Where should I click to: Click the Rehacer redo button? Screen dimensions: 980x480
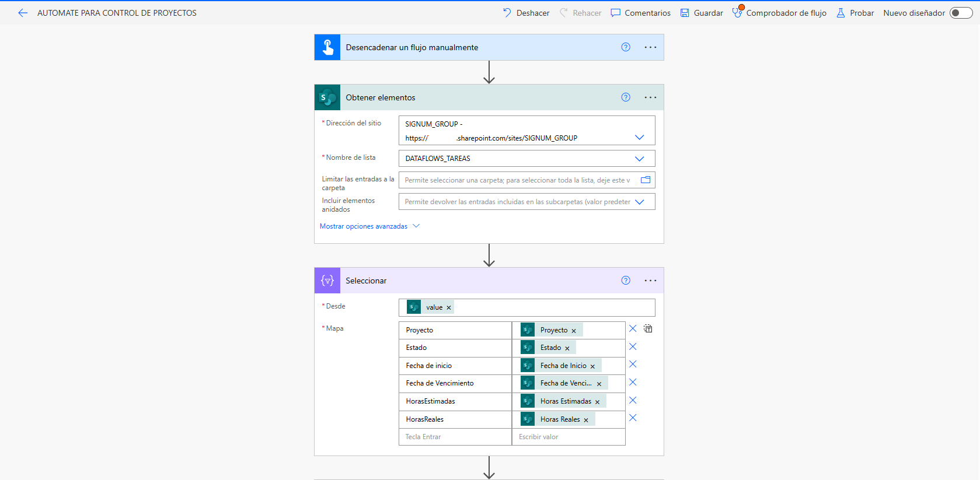coord(580,13)
